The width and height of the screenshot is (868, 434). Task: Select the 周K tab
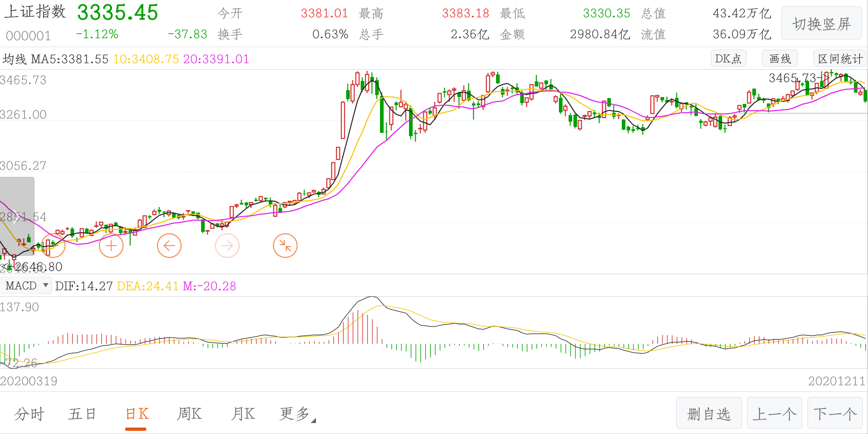[x=189, y=414]
